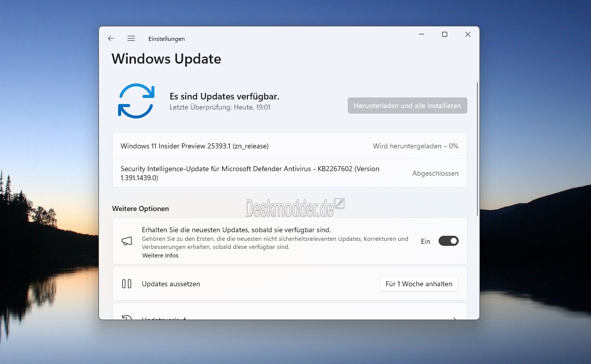Click the megaphone icon for newest updates

tap(127, 241)
